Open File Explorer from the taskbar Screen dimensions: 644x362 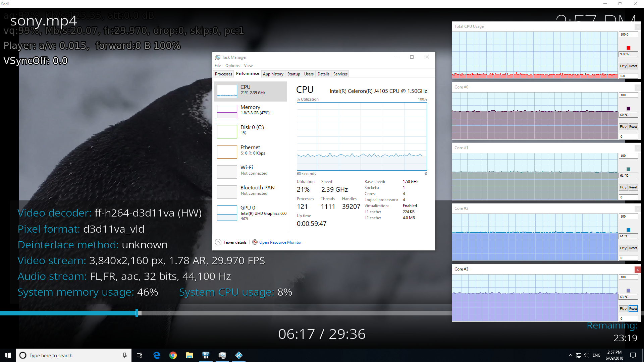(x=190, y=355)
